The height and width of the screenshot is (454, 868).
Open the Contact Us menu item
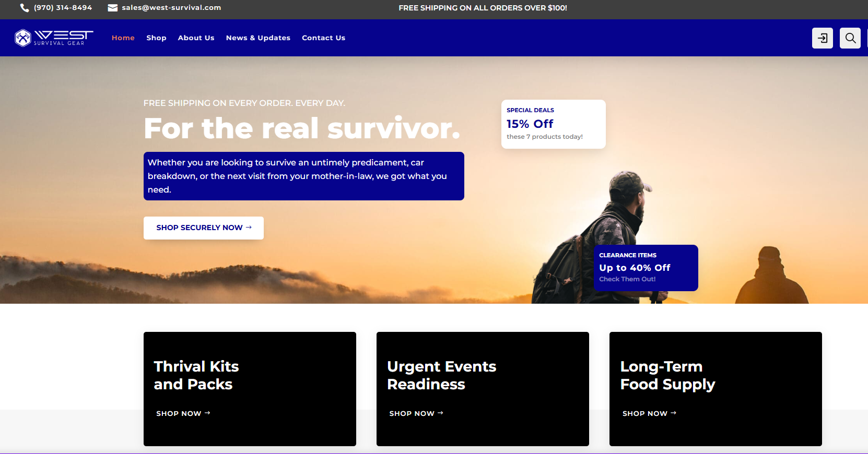323,38
